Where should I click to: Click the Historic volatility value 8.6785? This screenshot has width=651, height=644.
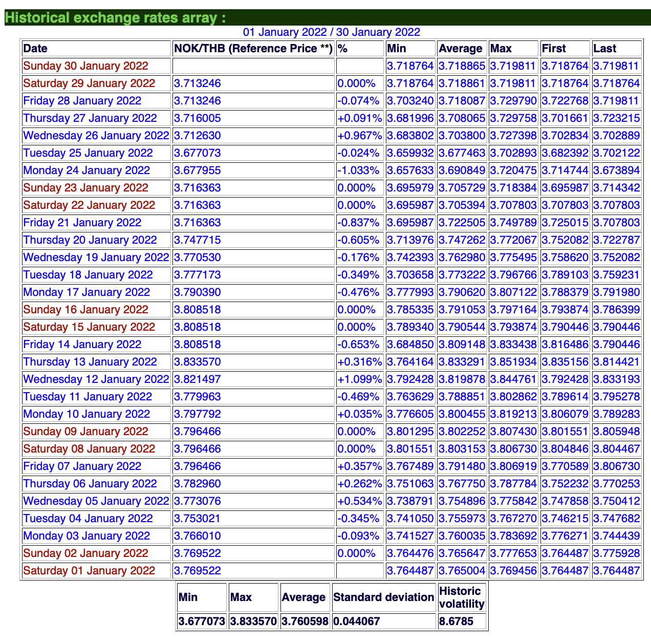click(x=457, y=621)
